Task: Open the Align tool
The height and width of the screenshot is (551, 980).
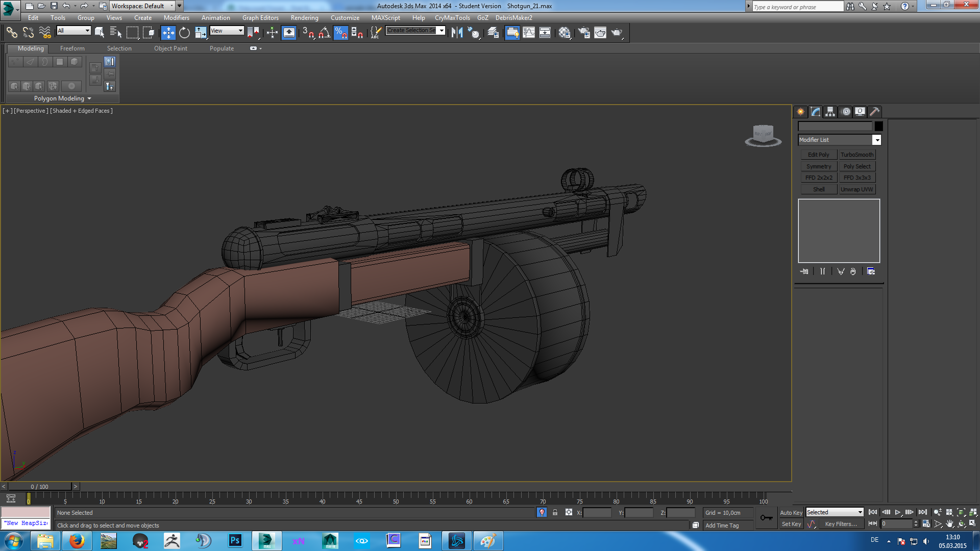Action: click(x=474, y=33)
